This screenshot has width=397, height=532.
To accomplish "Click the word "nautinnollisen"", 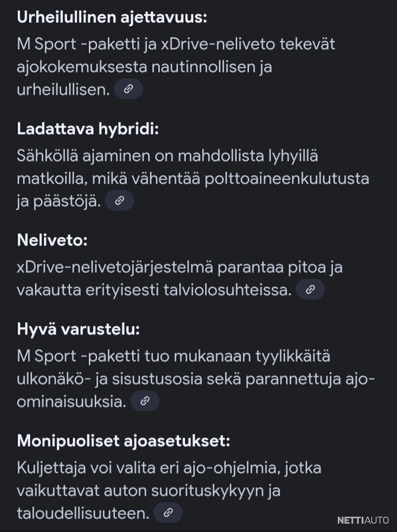I will [x=203, y=67].
